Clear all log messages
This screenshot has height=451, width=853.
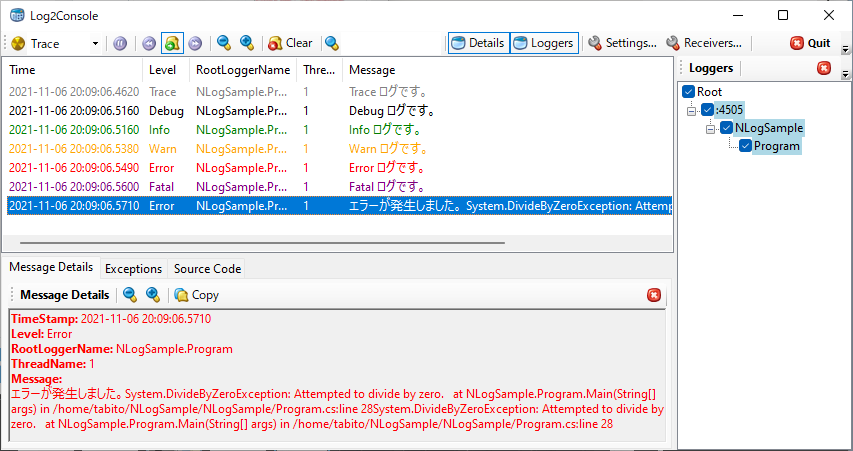click(x=290, y=43)
